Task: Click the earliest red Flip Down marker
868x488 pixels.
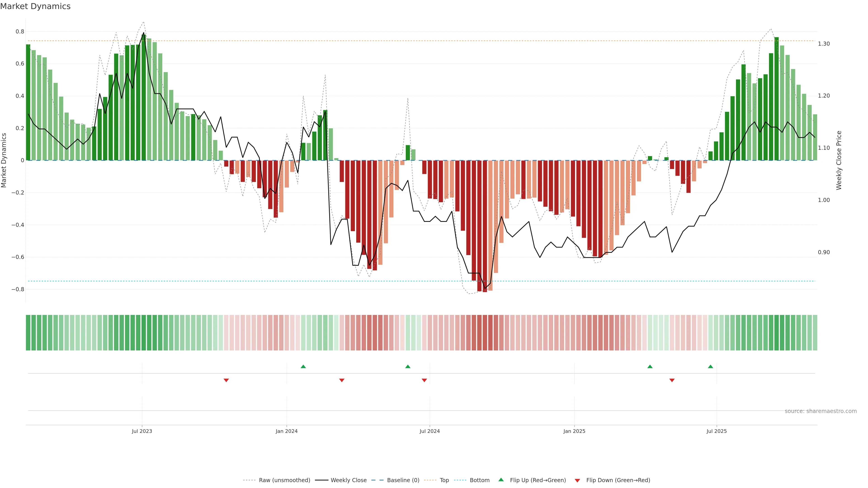Action: tap(226, 380)
